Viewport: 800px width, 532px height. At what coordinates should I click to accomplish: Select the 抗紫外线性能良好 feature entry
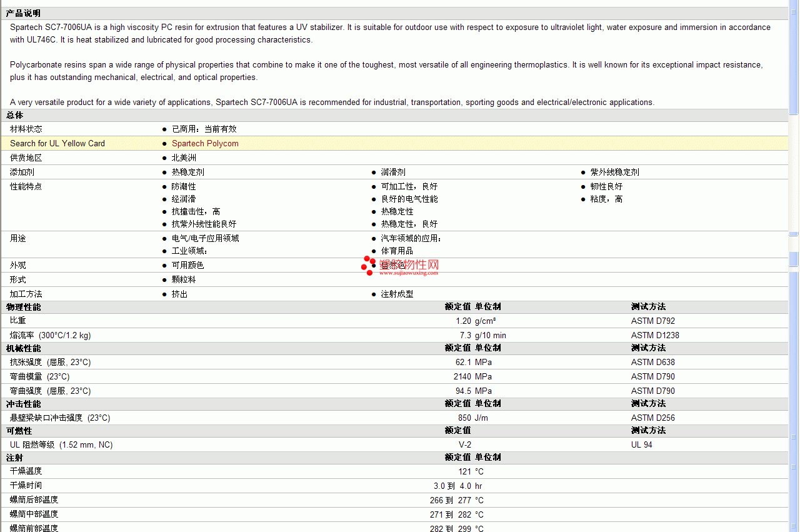(204, 224)
